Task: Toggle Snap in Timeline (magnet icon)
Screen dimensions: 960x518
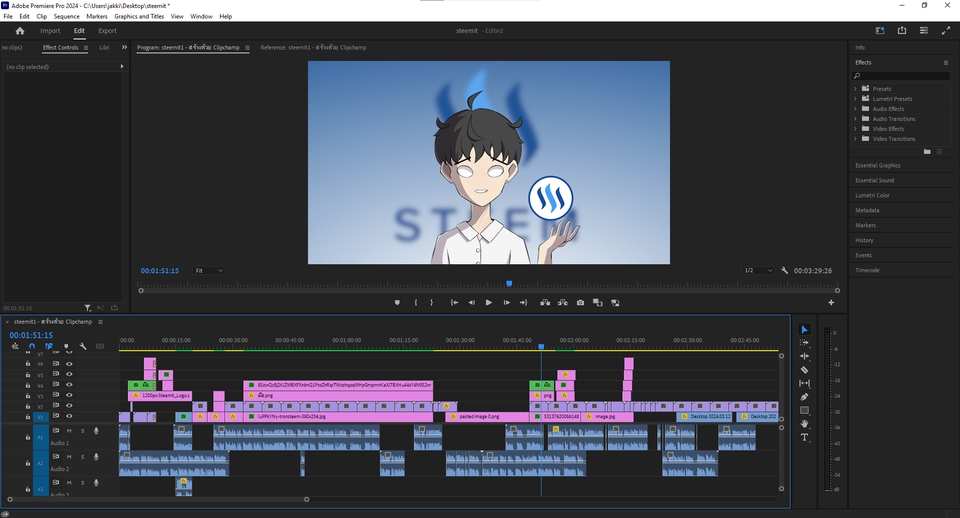Action: coord(32,346)
